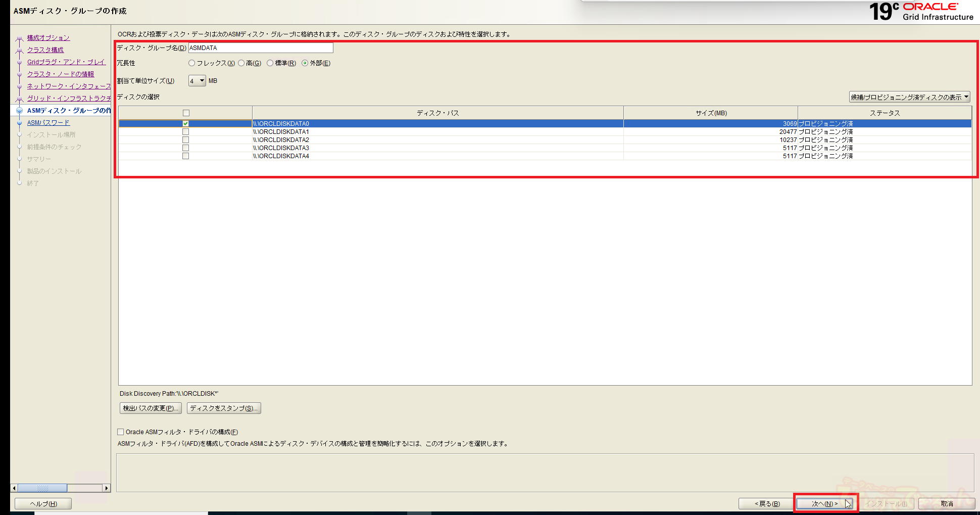Uncheck the ORCLDISKDATA0 disk checkbox
Viewport: 980px width, 515px height.
point(186,124)
